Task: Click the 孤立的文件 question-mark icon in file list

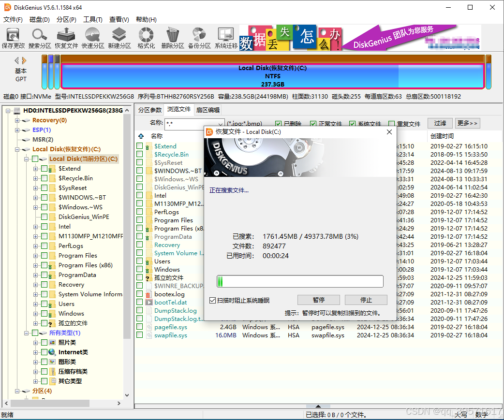Action: [x=148, y=278]
